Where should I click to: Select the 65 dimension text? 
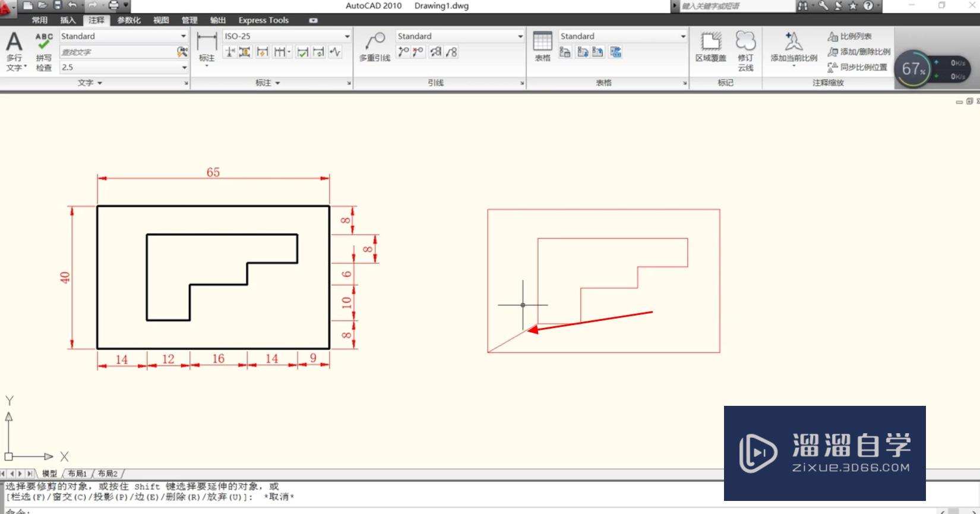point(213,172)
